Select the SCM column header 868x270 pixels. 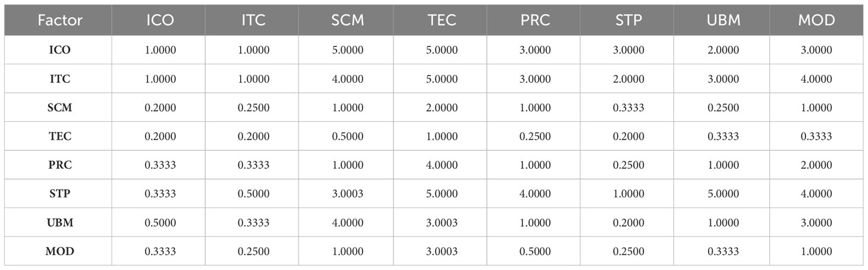coord(348,20)
